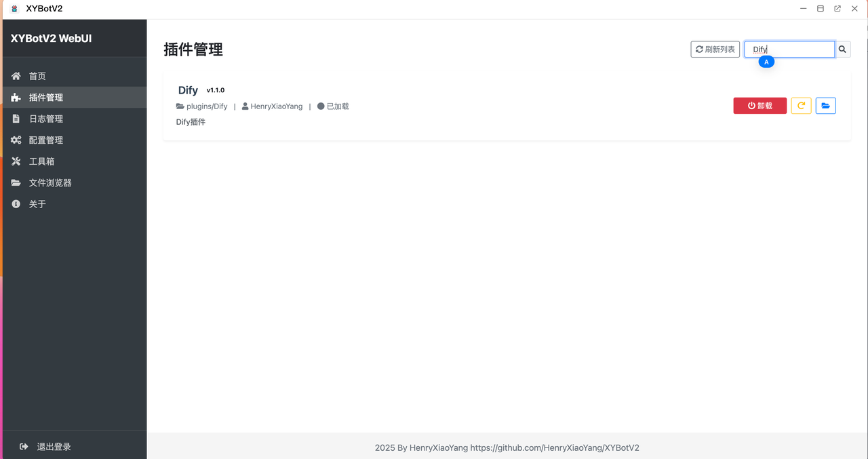Click the pop-out window icon in title bar
The height and width of the screenshot is (459, 868).
pos(837,9)
